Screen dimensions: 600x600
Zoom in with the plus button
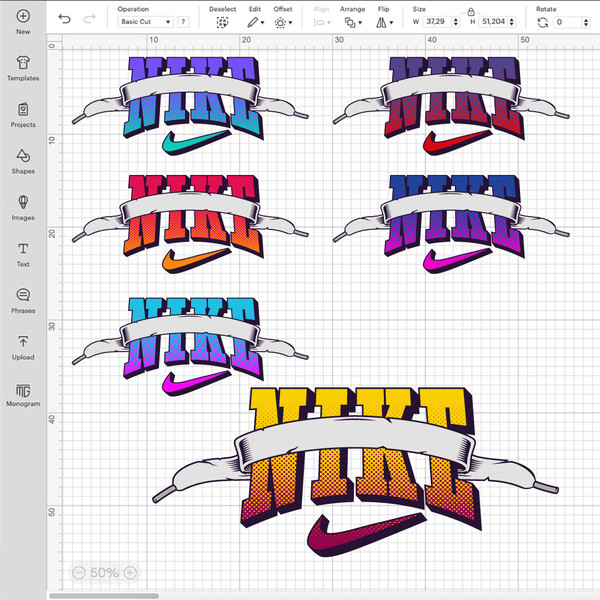130,572
